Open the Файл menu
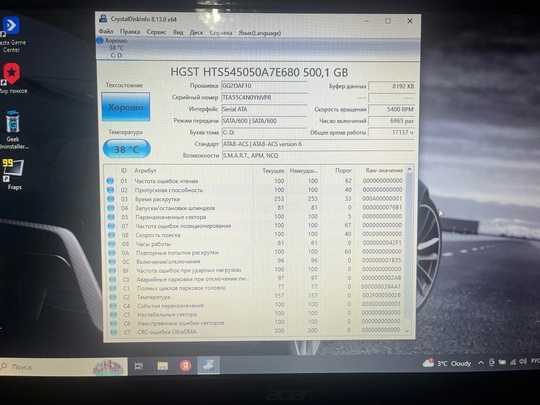The image size is (540, 405). pyautogui.click(x=106, y=31)
